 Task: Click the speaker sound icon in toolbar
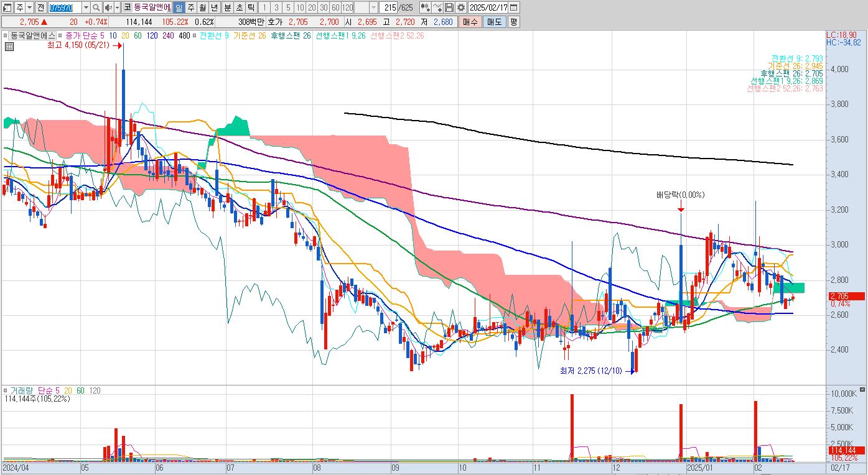pyautogui.click(x=108, y=7)
